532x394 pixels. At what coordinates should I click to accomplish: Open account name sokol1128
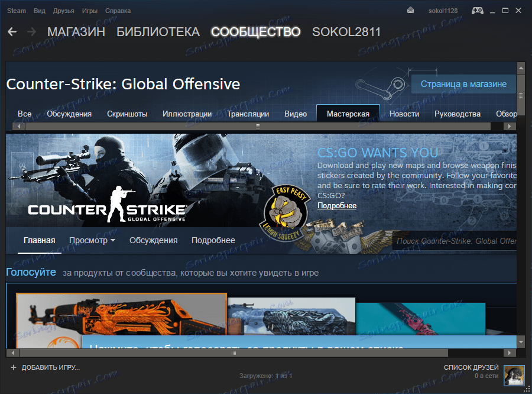(443, 11)
